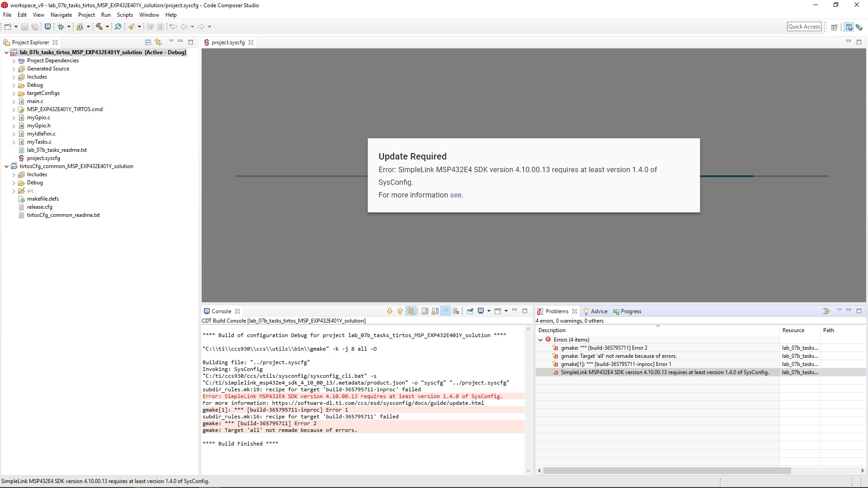
Task: Close the Problems view tab
Action: pyautogui.click(x=575, y=311)
